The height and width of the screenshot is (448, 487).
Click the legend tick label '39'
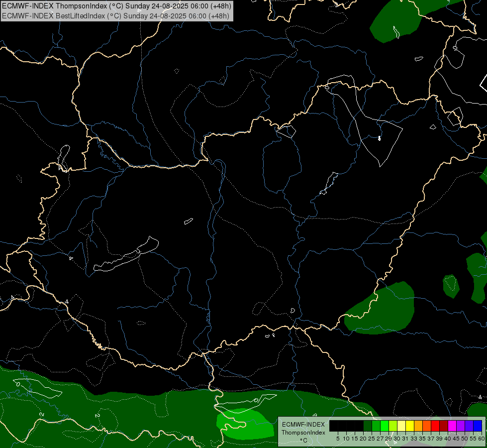pyautogui.click(x=439, y=439)
